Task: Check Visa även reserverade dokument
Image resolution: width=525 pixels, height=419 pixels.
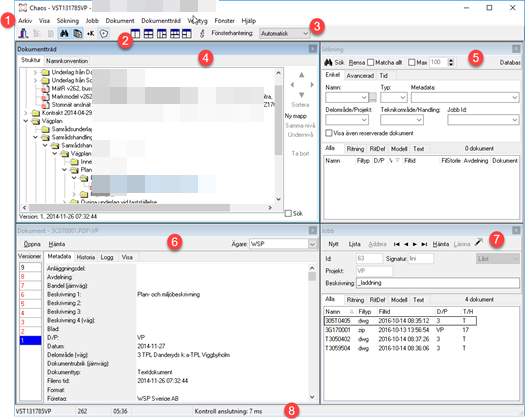Action: (x=329, y=133)
